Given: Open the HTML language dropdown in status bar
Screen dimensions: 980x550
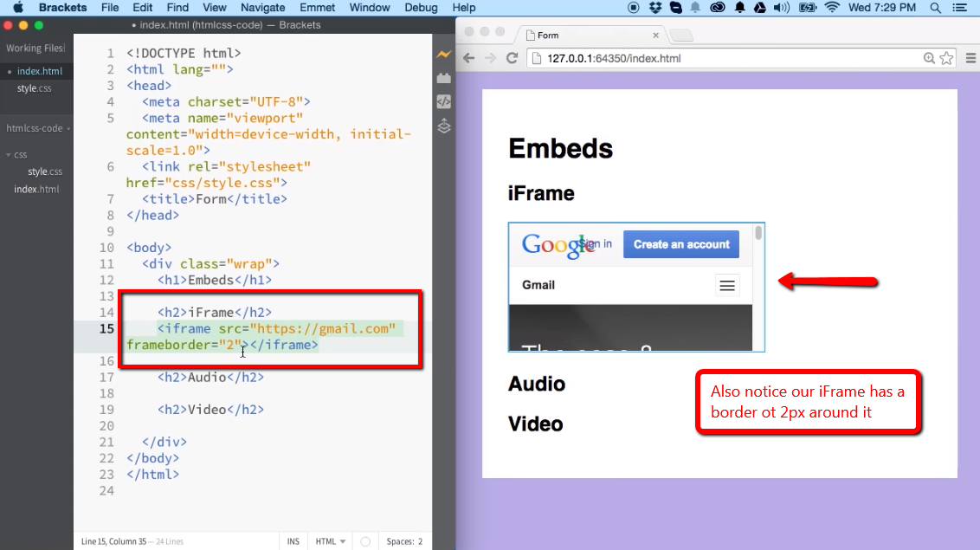Looking at the screenshot, I should coord(331,541).
